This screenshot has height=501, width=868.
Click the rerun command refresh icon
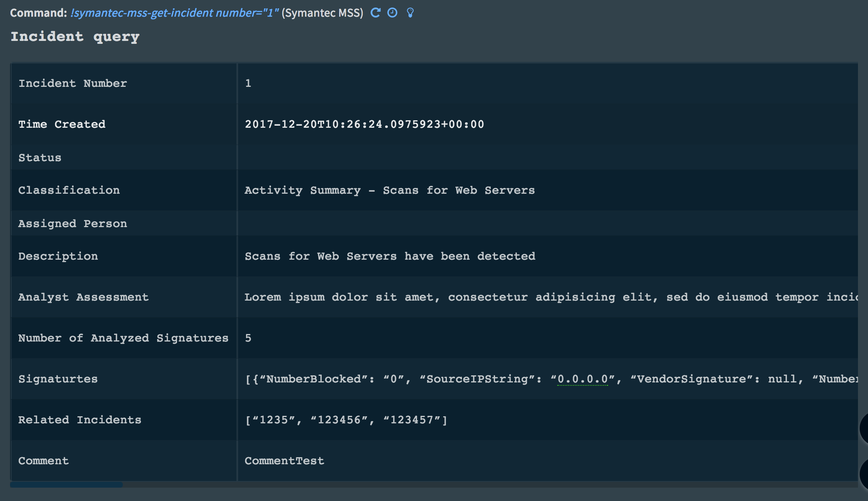point(376,13)
